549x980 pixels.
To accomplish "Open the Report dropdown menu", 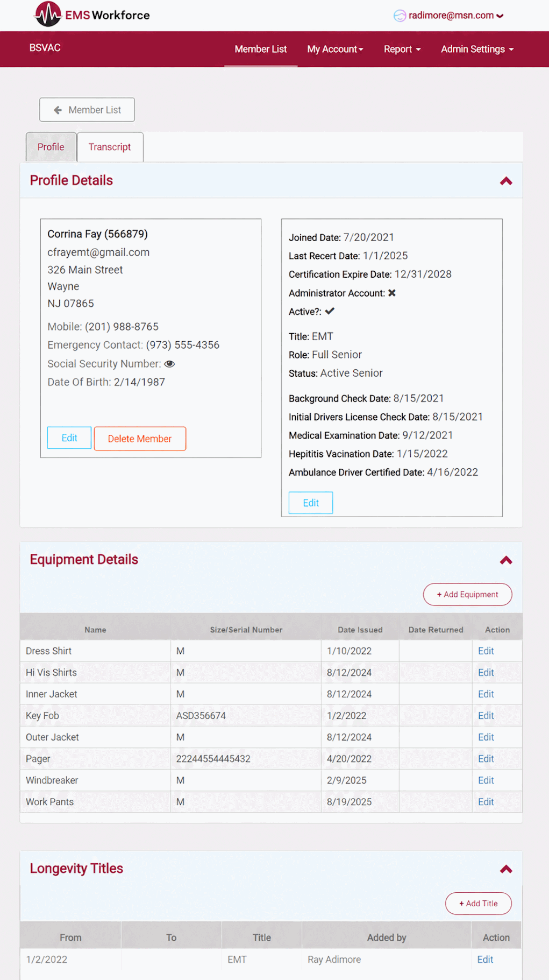I will (402, 49).
